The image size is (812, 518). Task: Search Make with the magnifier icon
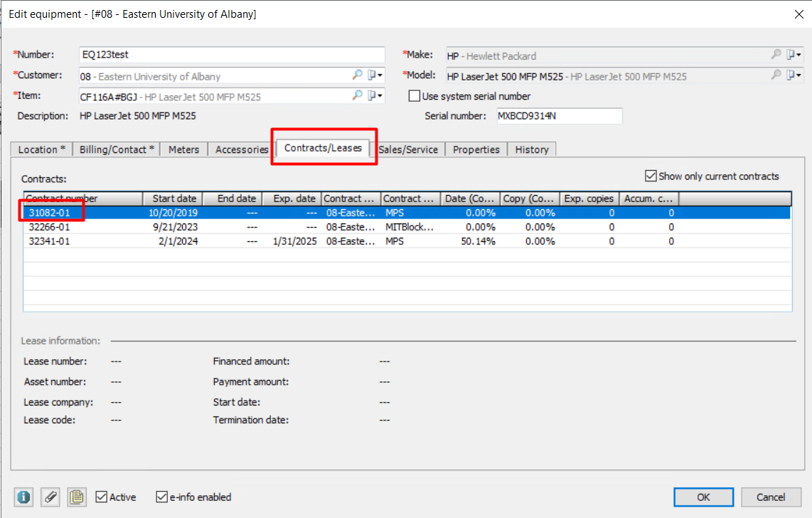pyautogui.click(x=776, y=54)
